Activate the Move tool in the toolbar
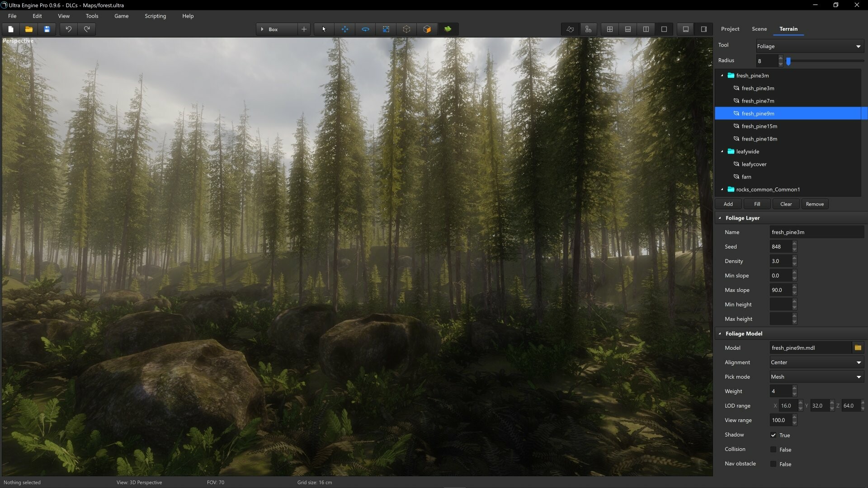The image size is (868, 488). [345, 29]
